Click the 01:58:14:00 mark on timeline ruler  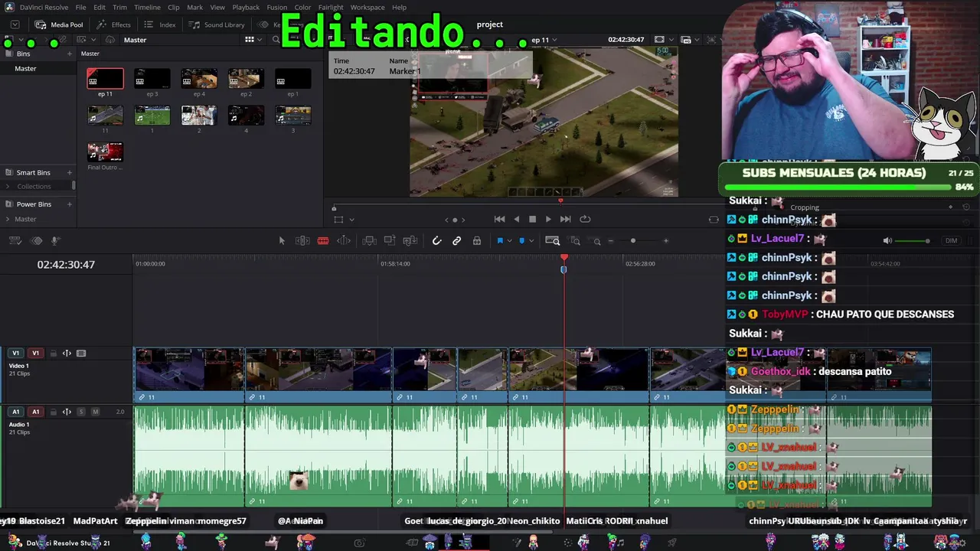[x=395, y=264]
